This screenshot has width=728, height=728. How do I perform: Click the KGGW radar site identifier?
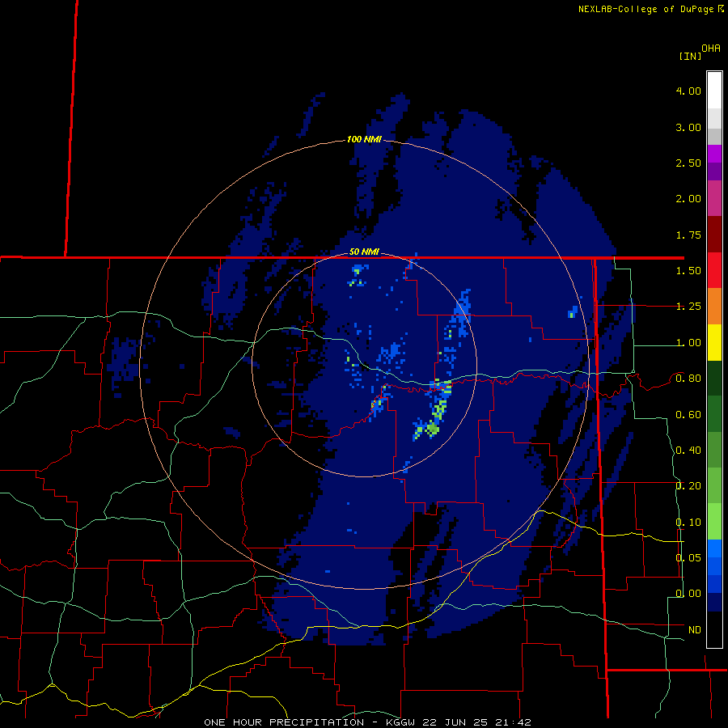[x=400, y=722]
